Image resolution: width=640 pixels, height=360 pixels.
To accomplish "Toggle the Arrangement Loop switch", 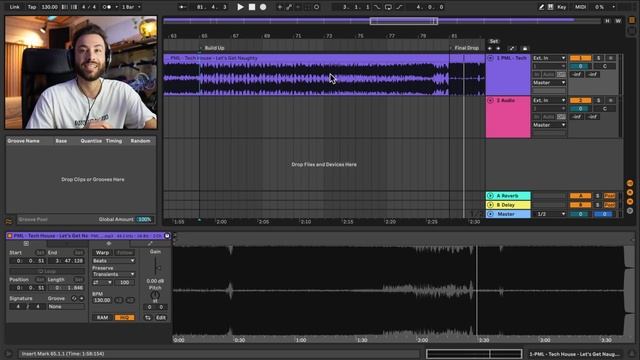I will pyautogui.click(x=388, y=7).
